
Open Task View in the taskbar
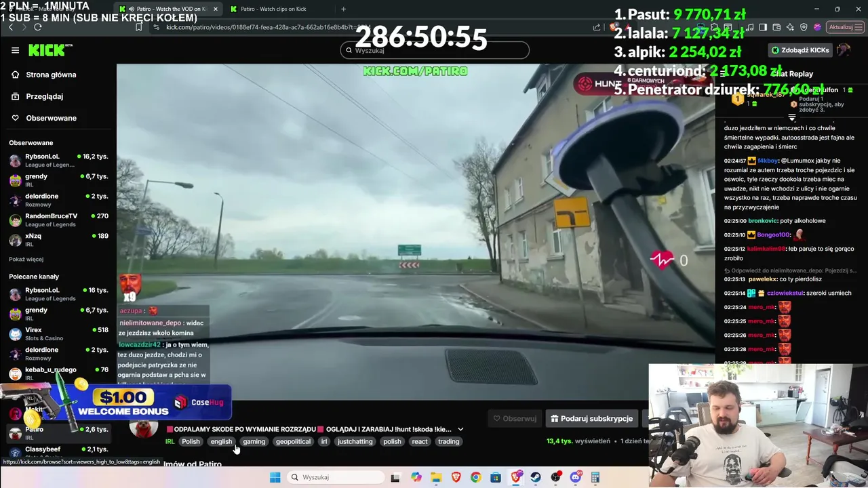(395, 477)
